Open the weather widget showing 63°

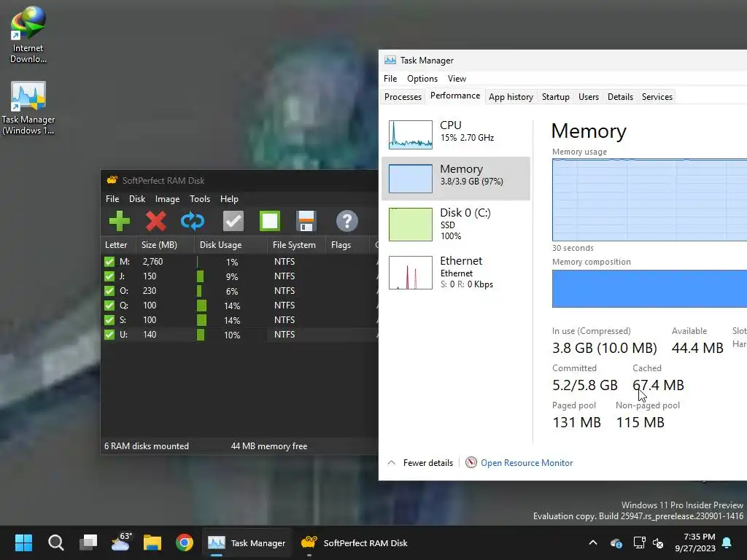121,542
